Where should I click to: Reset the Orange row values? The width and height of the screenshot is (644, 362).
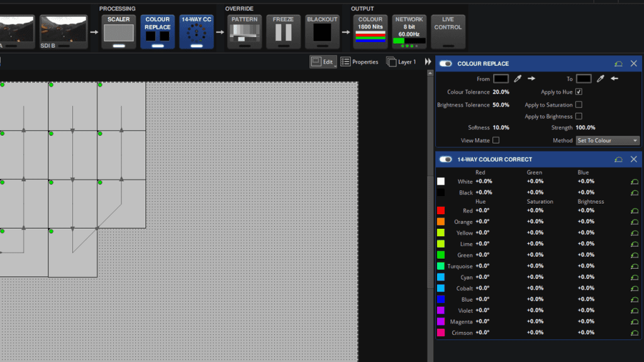(635, 222)
